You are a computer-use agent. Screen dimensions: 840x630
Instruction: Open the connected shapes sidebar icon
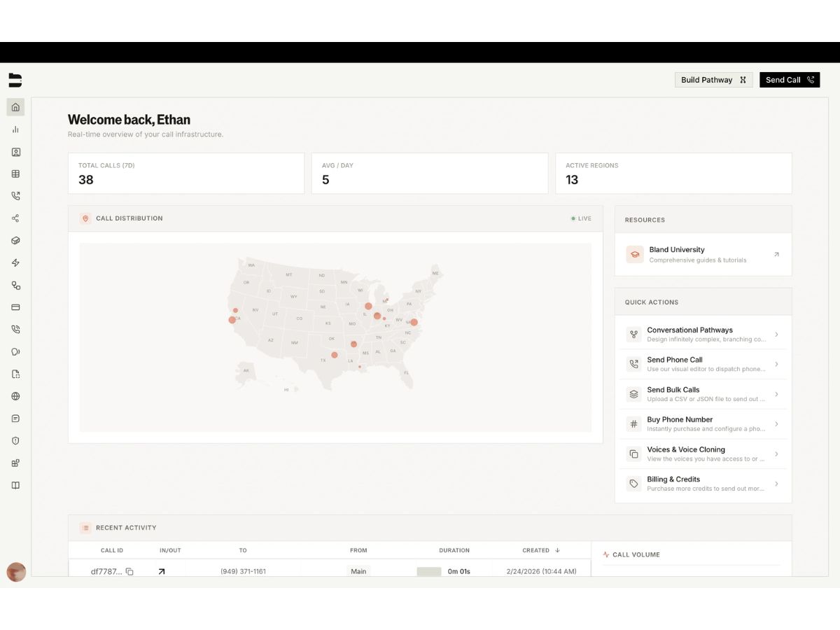pos(15,285)
